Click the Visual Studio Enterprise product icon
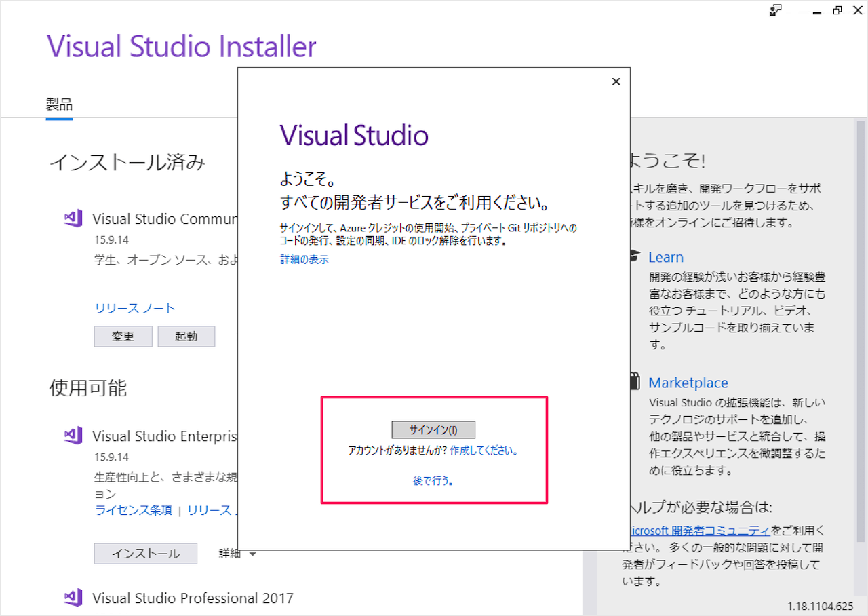This screenshot has width=868, height=616. click(73, 436)
